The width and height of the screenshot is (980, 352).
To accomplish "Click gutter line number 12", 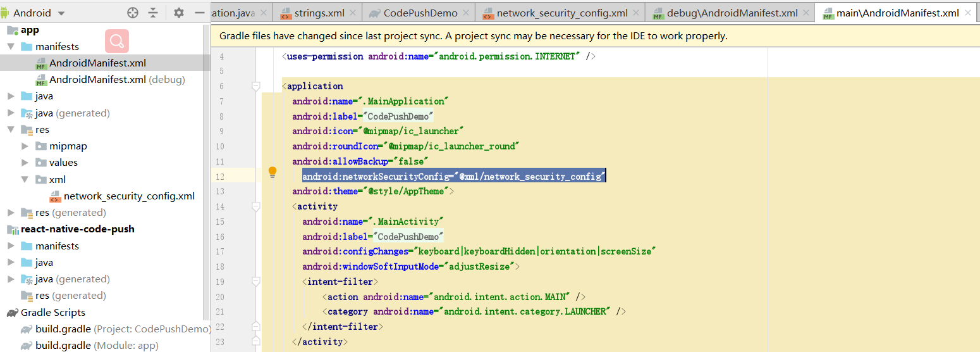I will coord(220,177).
